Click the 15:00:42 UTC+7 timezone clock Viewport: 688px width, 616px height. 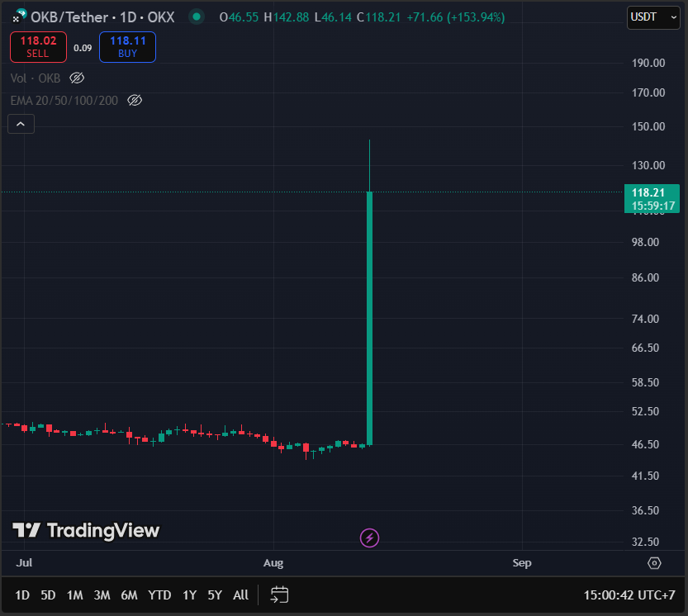click(629, 595)
